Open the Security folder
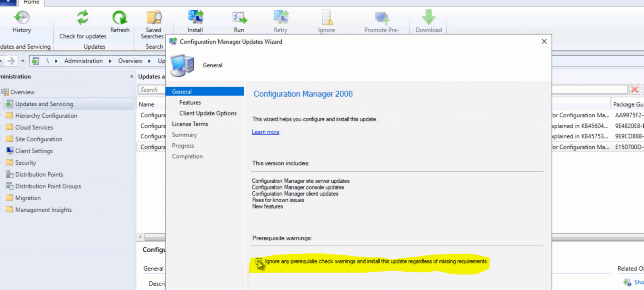644x290 pixels. click(x=25, y=163)
